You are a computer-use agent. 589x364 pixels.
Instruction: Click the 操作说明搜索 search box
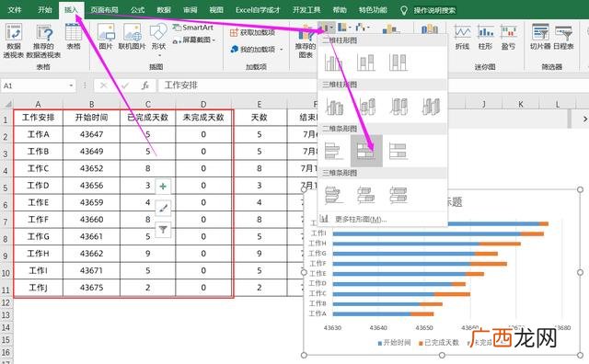coord(434,10)
